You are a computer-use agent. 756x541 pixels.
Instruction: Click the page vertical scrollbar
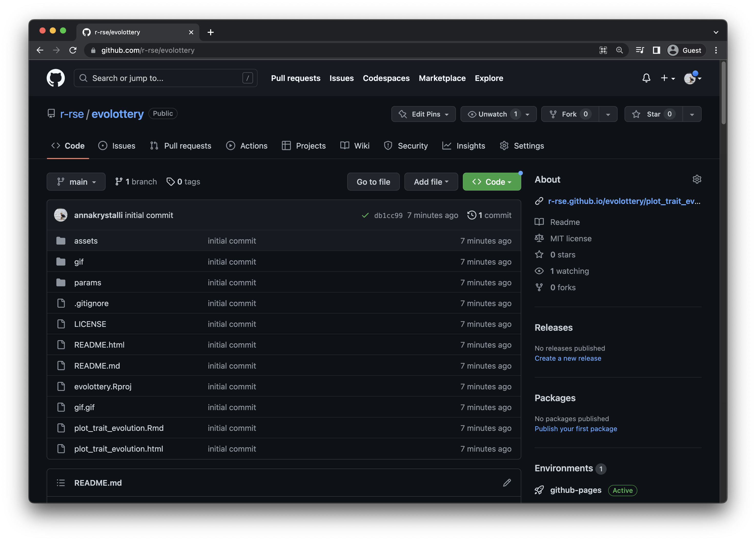tap(723, 93)
